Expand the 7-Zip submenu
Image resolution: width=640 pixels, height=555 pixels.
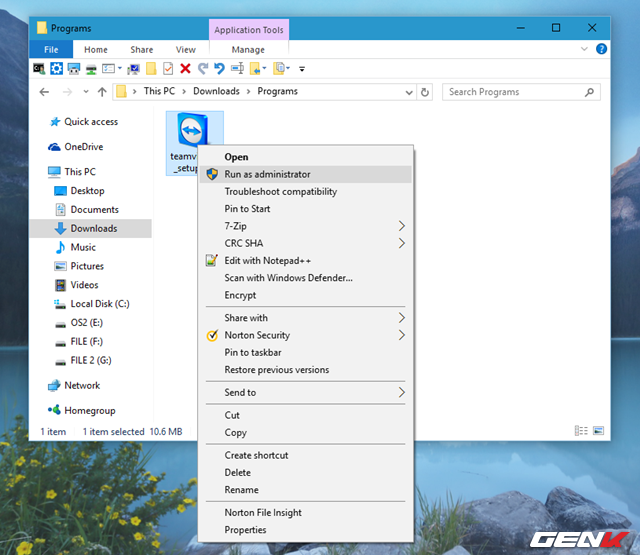pyautogui.click(x=402, y=226)
